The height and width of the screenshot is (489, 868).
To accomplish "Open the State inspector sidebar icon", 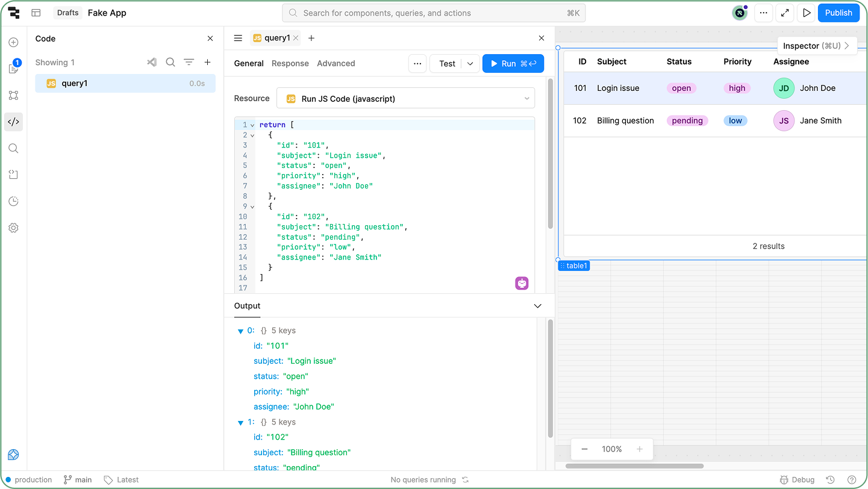I will [13, 175].
